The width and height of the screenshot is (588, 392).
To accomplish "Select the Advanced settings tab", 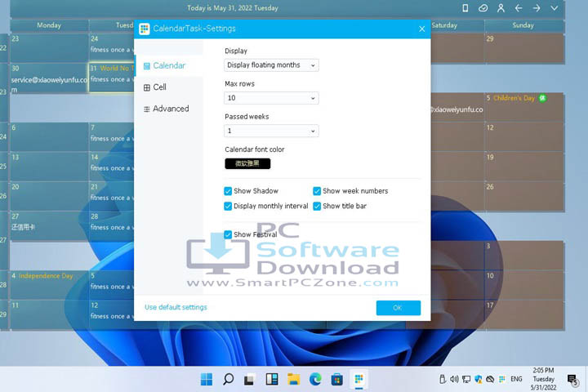I will [x=169, y=109].
